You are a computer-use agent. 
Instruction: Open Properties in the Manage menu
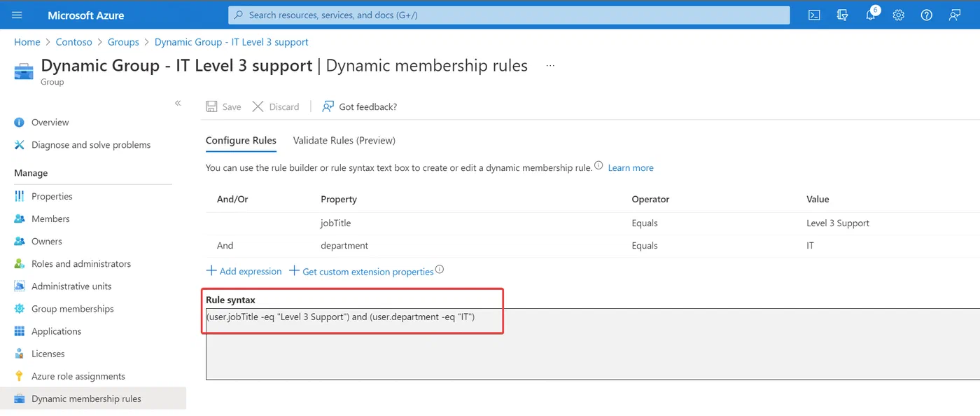point(52,197)
